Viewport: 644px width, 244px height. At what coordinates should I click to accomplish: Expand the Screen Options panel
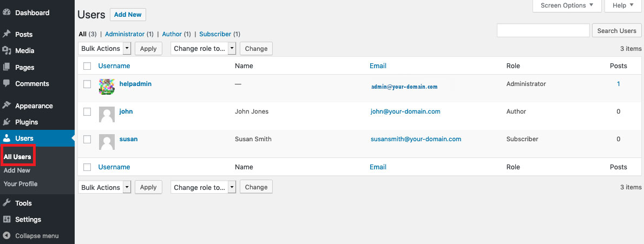[x=567, y=6]
